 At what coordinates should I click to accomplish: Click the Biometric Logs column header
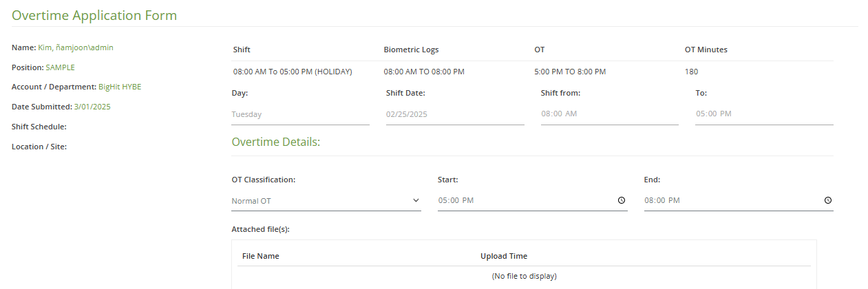[411, 50]
